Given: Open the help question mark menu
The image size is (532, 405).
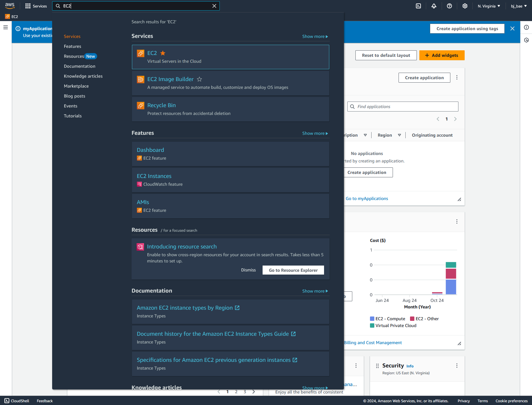Looking at the screenshot, I should (449, 6).
